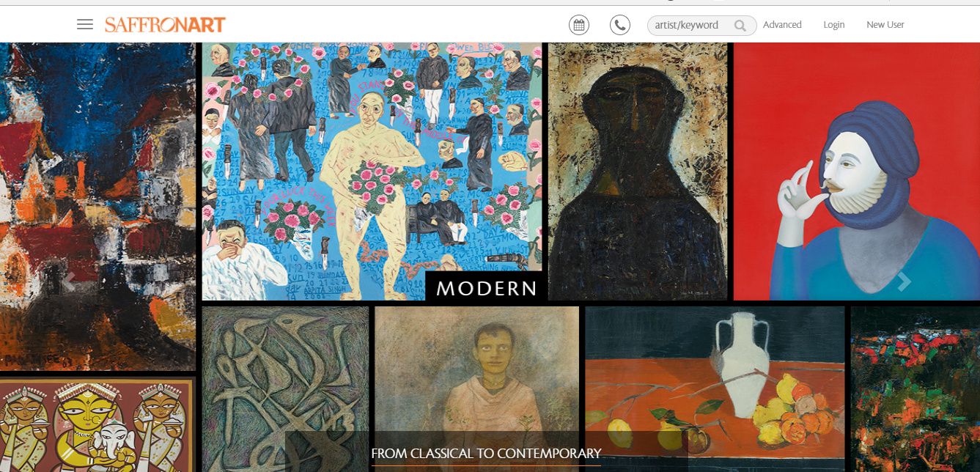Open the abstract beige line drawing painting
Image resolution: width=980 pixels, height=472 pixels.
pos(286,389)
